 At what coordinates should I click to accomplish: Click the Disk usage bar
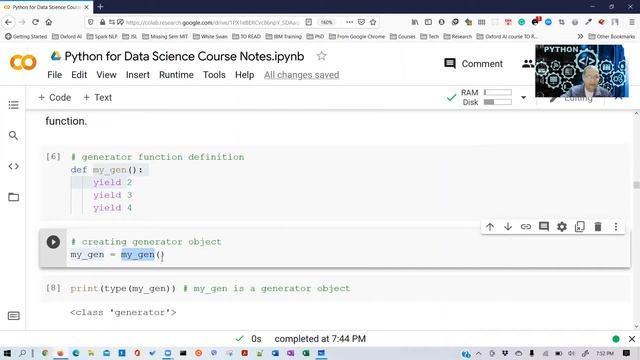(498, 102)
